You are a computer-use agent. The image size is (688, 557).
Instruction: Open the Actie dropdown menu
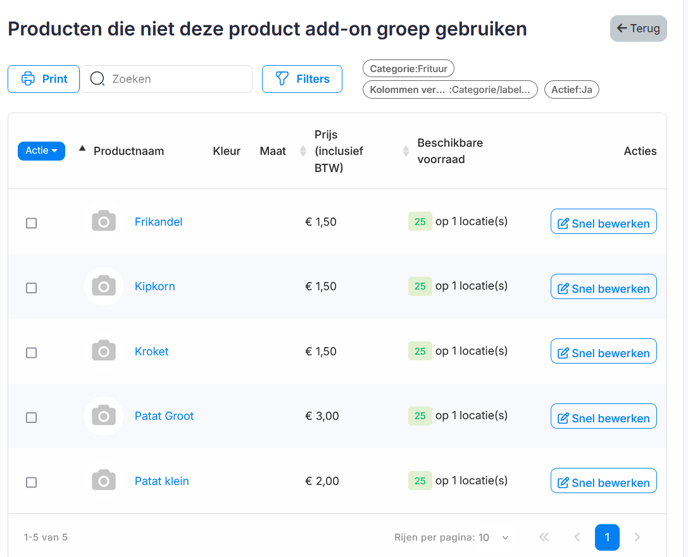point(41,151)
